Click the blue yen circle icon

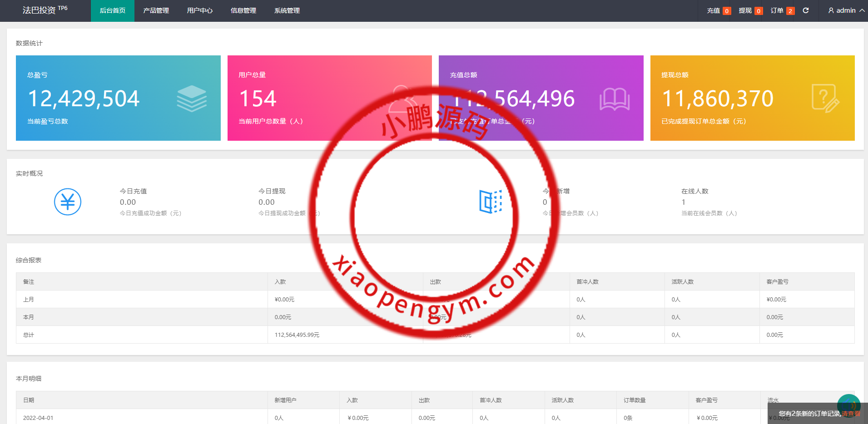click(68, 202)
